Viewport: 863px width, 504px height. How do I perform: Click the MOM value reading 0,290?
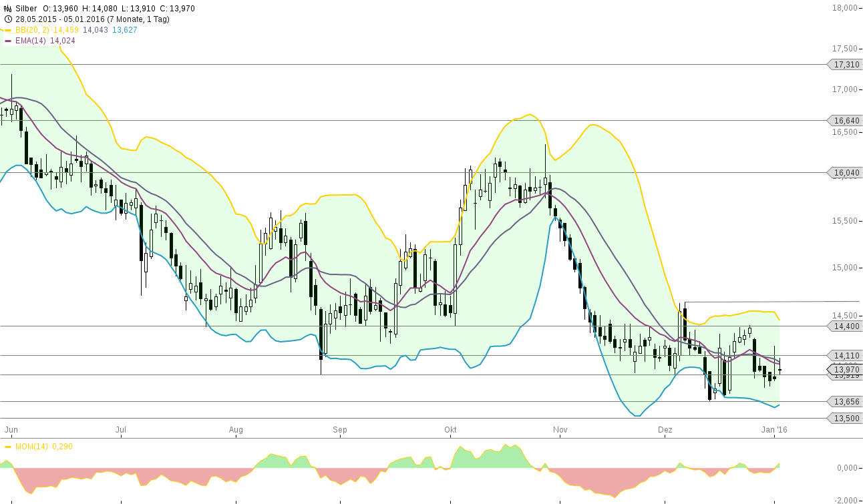pyautogui.click(x=62, y=447)
